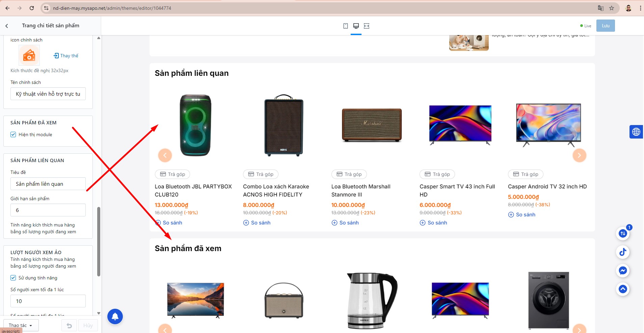This screenshot has width=644, height=333.
Task: Open the Thao tác dropdown
Action: pyautogui.click(x=21, y=325)
